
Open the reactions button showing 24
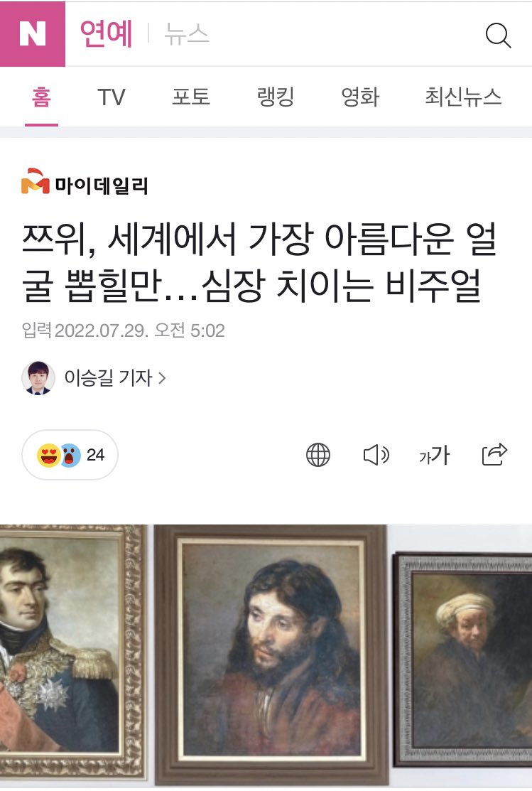[x=70, y=455]
